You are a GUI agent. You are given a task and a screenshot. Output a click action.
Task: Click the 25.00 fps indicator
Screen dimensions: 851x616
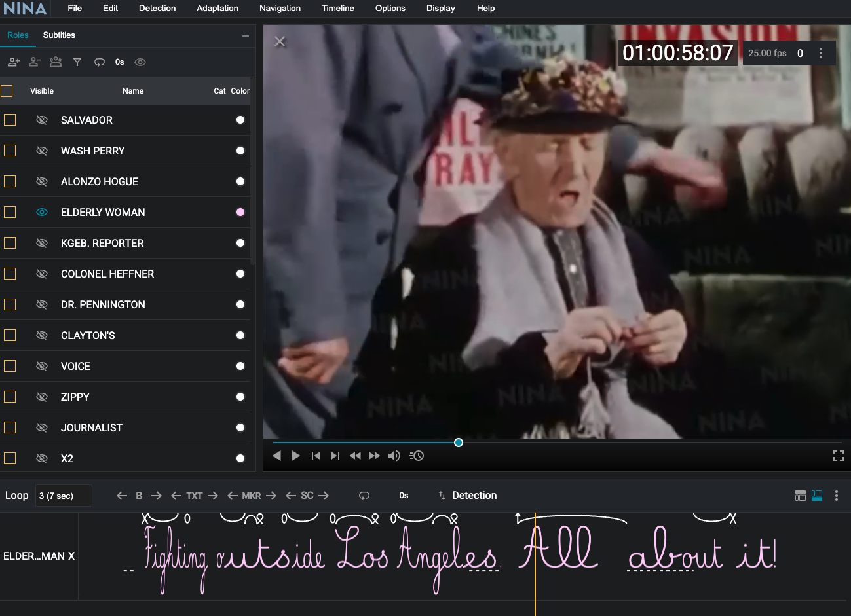[x=767, y=53]
